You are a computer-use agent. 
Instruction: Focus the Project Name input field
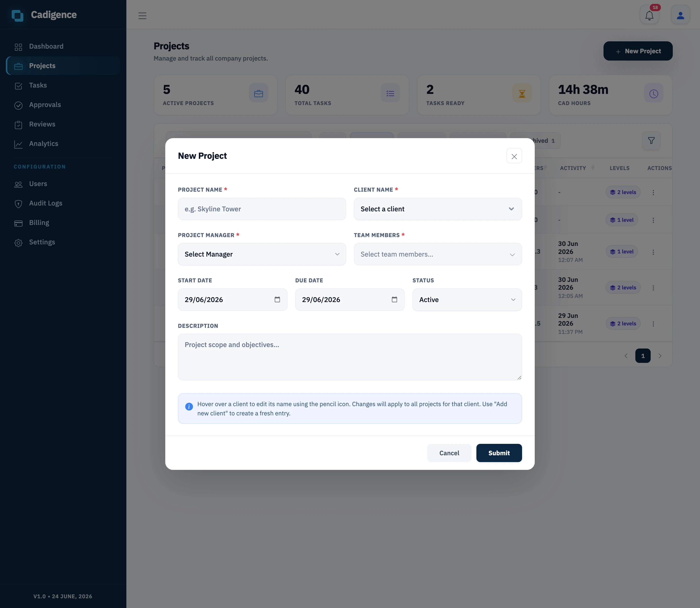tap(262, 209)
